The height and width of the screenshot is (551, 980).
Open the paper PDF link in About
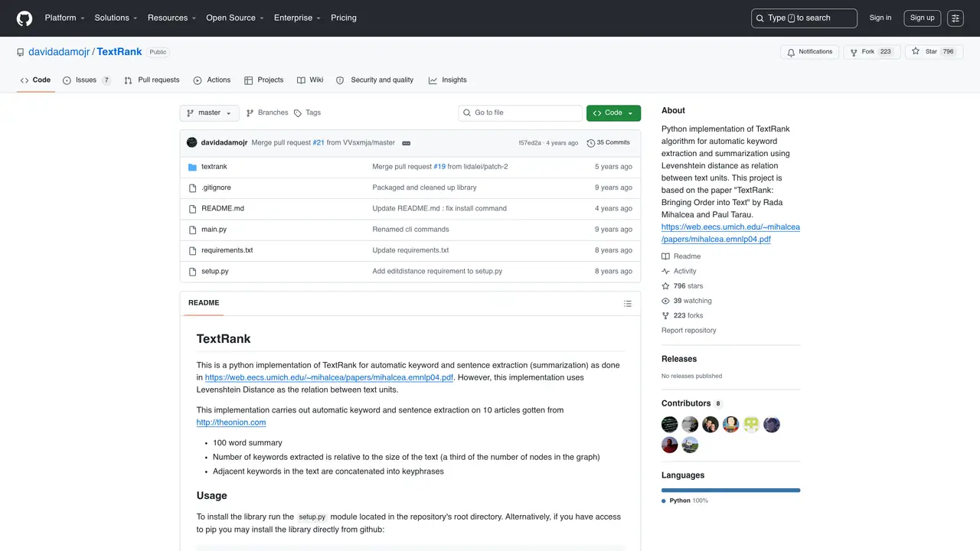point(730,233)
